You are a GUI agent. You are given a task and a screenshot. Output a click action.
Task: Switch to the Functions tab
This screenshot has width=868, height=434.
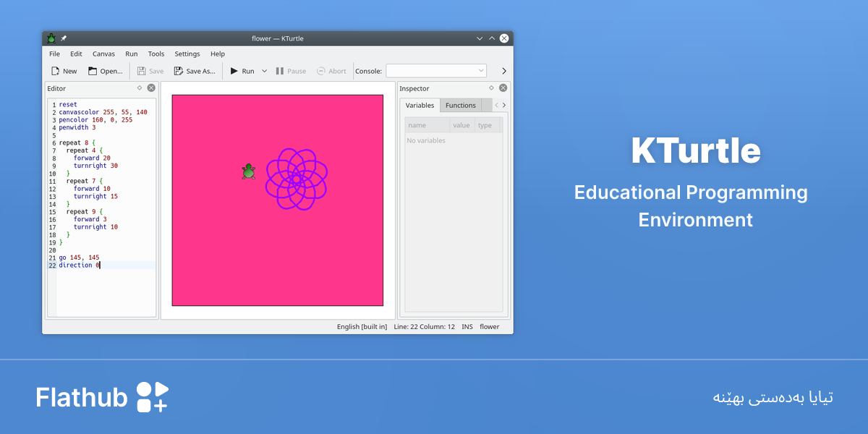pyautogui.click(x=461, y=106)
